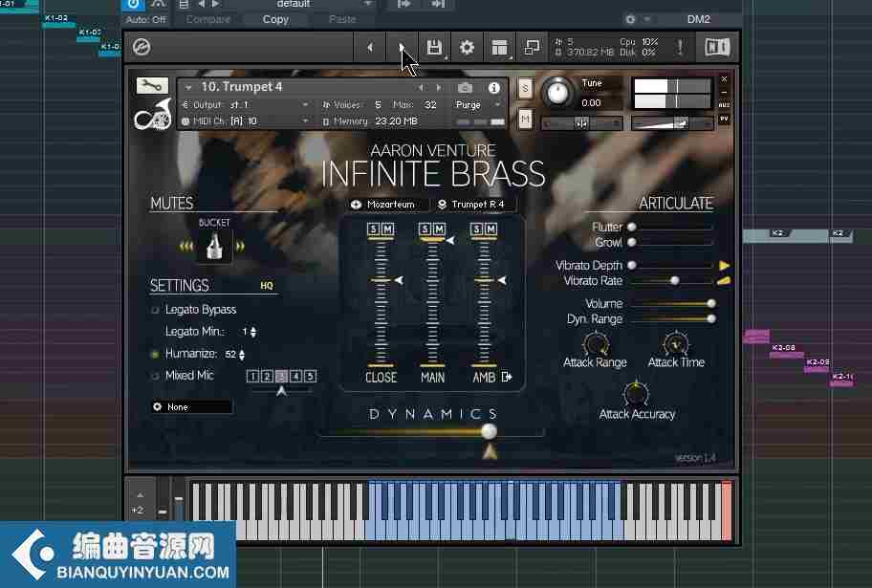Mute the instrument with M button
Viewport: 872px width, 588px height.
click(x=524, y=119)
